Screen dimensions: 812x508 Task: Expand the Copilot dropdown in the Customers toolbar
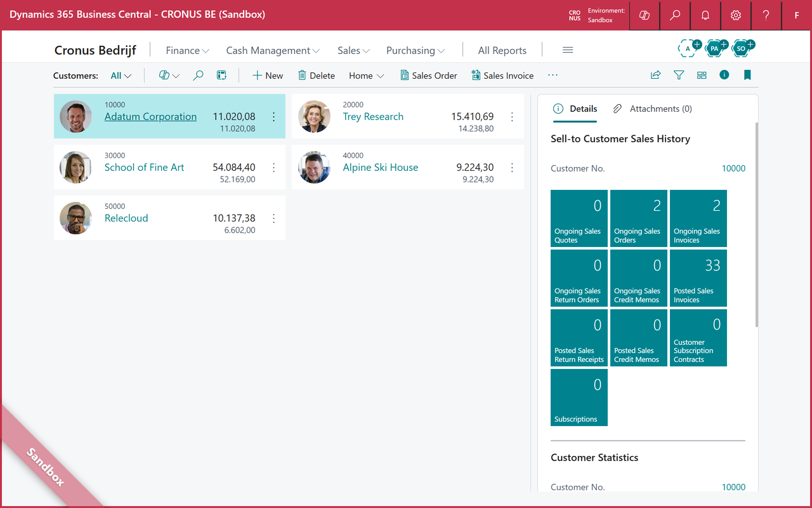pyautogui.click(x=169, y=76)
